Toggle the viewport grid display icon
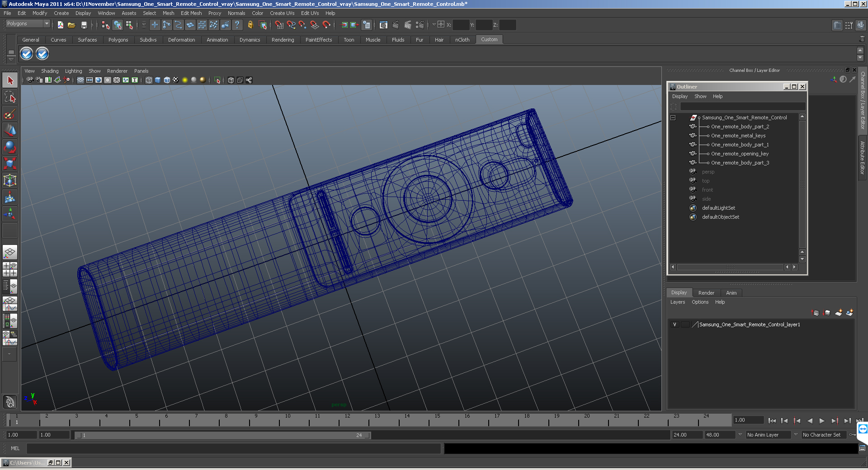Viewport: 868px width, 470px height. click(x=80, y=80)
